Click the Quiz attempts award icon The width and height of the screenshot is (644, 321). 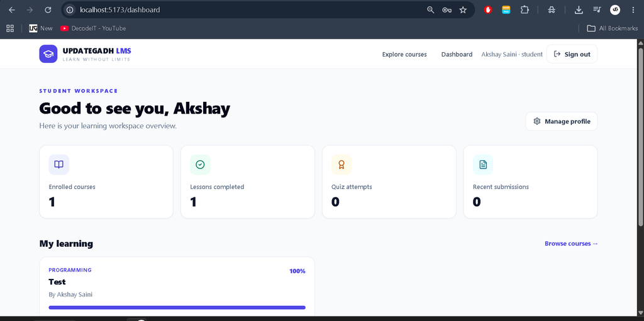pos(341,165)
